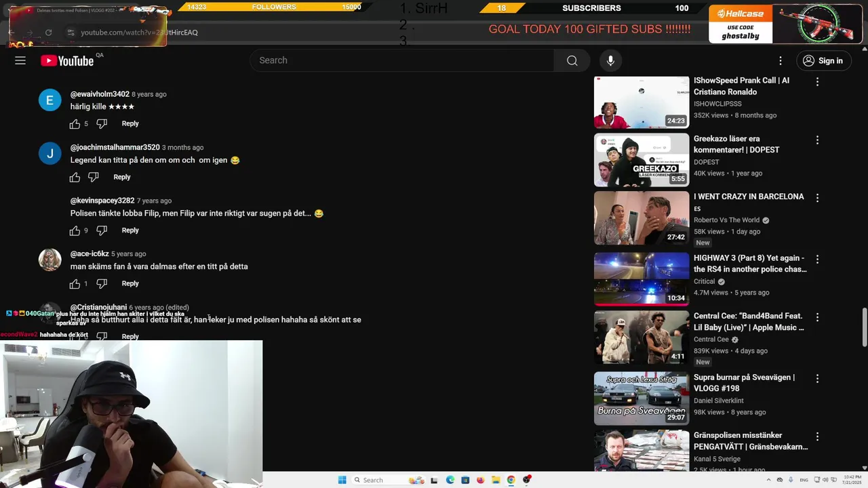Click the J avatar of @joachimstalhammar3520
This screenshot has height=488, width=868.
point(50,154)
